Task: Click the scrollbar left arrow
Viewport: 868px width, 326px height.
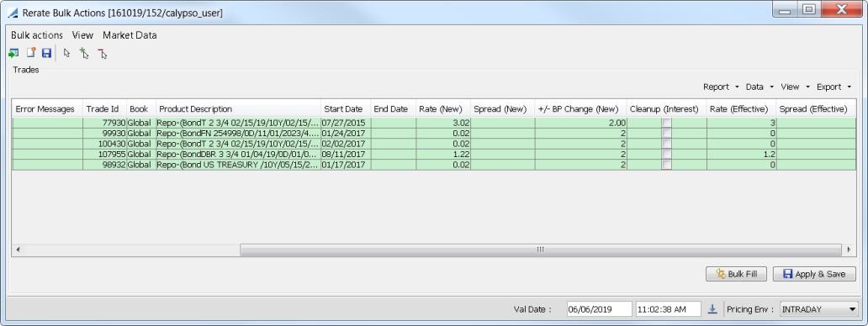Action: click(18, 250)
